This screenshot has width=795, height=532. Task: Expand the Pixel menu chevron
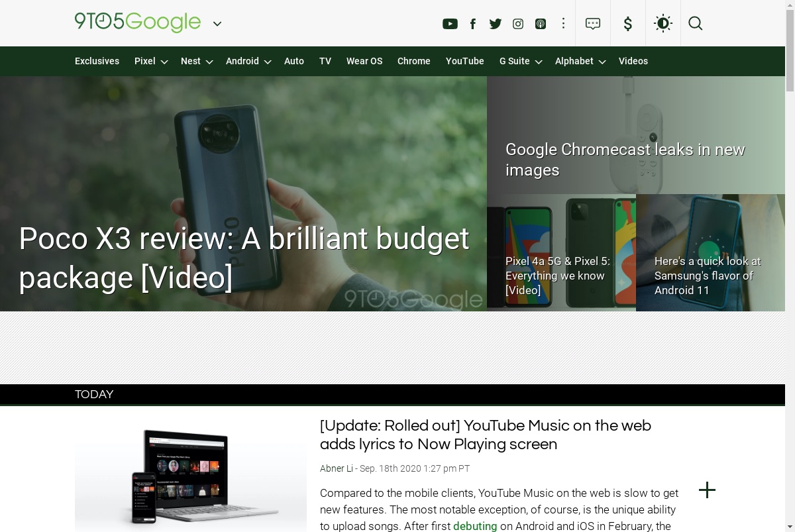pyautogui.click(x=164, y=62)
